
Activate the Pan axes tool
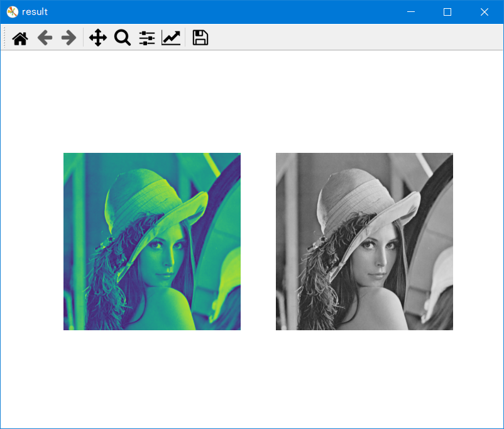pyautogui.click(x=97, y=38)
